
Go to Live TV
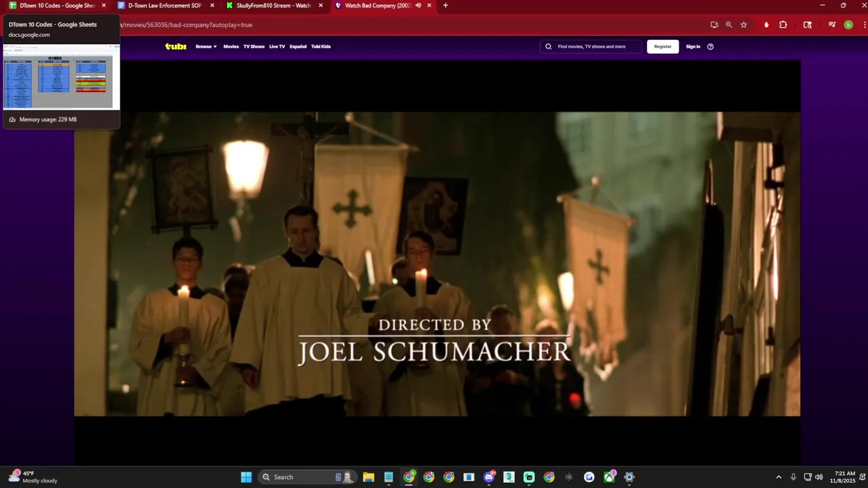tap(277, 47)
